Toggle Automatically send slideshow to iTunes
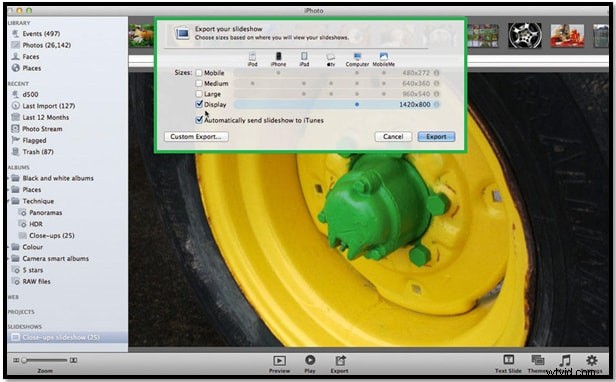 pyautogui.click(x=199, y=120)
